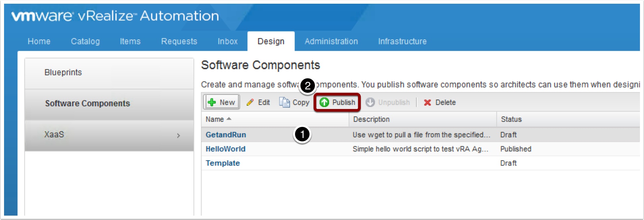Select Software Components in the sidebar
Screen dimensions: 644x220
tap(88, 103)
